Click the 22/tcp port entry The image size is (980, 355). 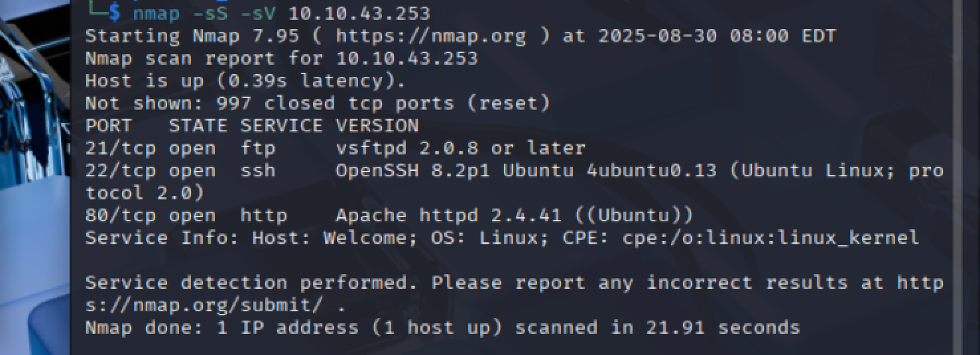coord(121,171)
